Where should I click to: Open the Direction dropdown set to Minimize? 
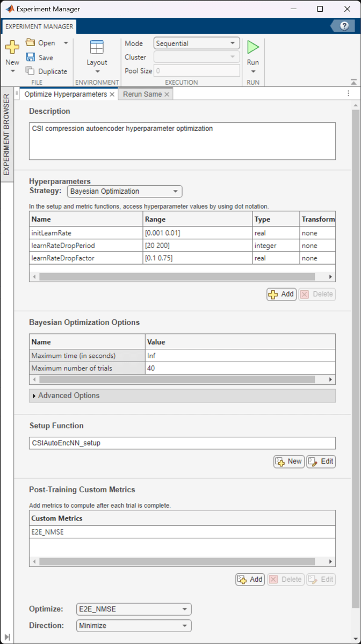(x=134, y=626)
